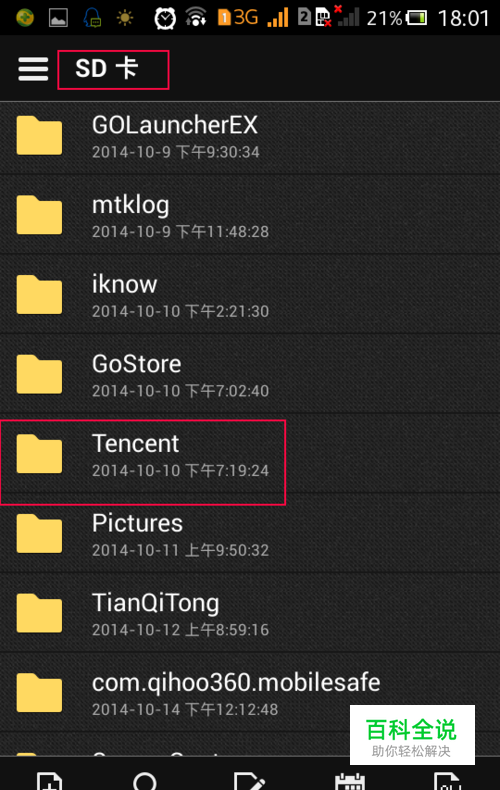Tap the SD 卡 location title
Image resolution: width=500 pixels, height=790 pixels.
107,69
